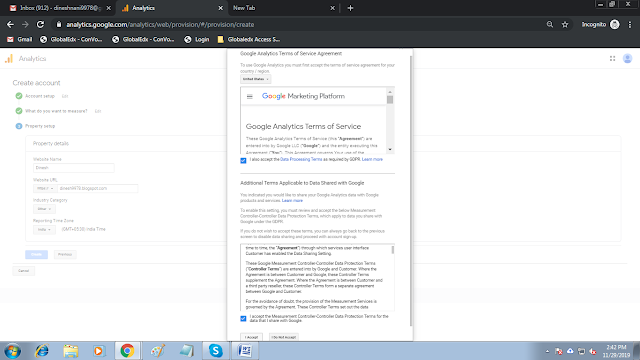Viewport: 640px width, 360px height.
Task: Open File Explorer from taskbar
Action: tap(71, 351)
